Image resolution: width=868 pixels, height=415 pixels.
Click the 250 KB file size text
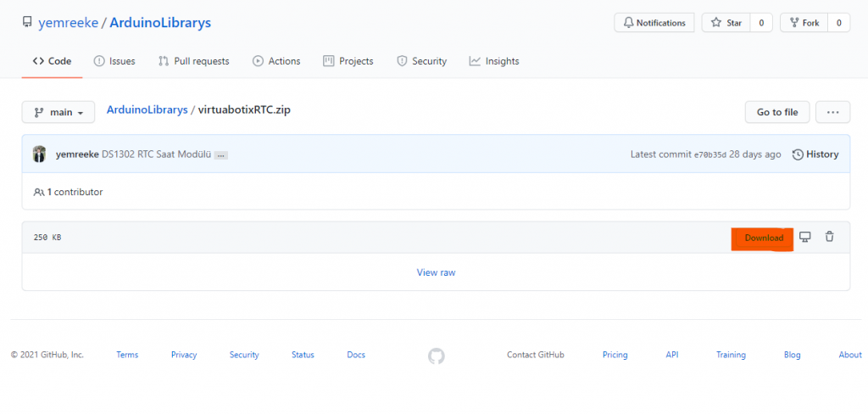click(47, 237)
